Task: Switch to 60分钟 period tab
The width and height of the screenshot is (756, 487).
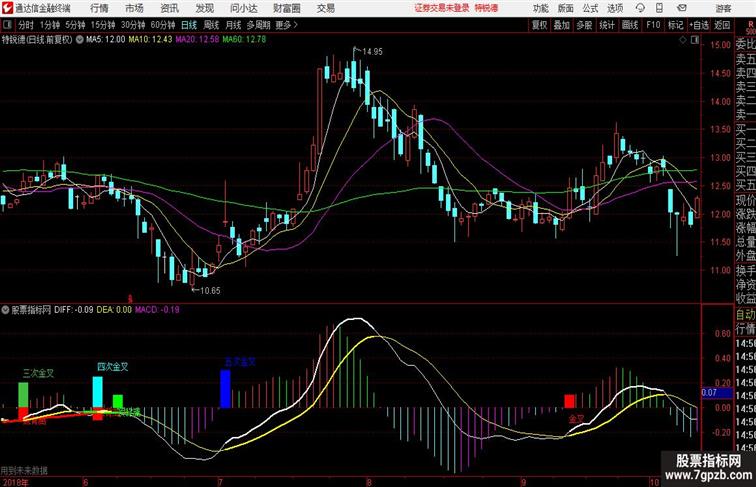Action: point(163,25)
